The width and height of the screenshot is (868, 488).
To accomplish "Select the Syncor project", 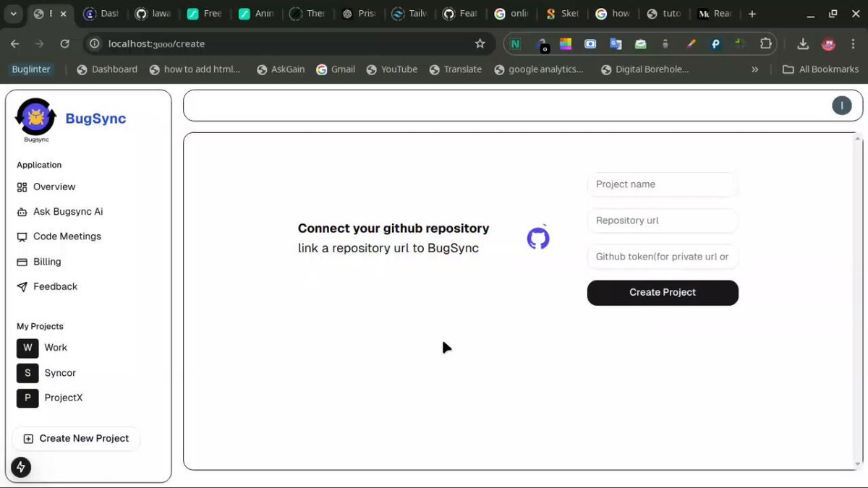I will (47, 373).
